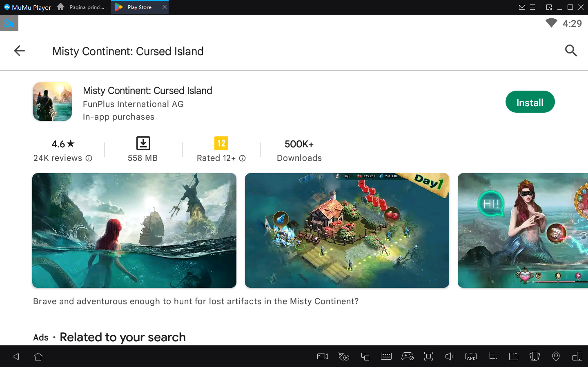The width and height of the screenshot is (588, 367).
Task: Tap the Brave and adventurous description
Action: coord(196,301)
